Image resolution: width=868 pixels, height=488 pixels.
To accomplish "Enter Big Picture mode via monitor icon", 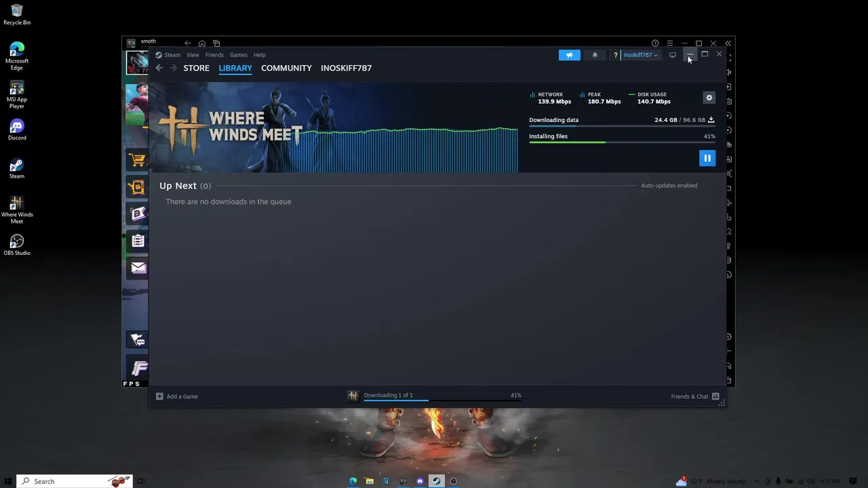I will 673,55.
